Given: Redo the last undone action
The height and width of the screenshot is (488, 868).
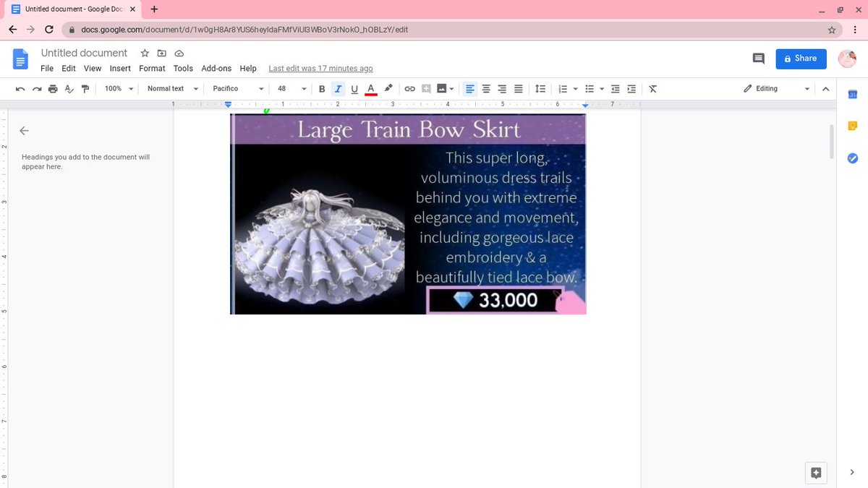Looking at the screenshot, I should (x=36, y=89).
